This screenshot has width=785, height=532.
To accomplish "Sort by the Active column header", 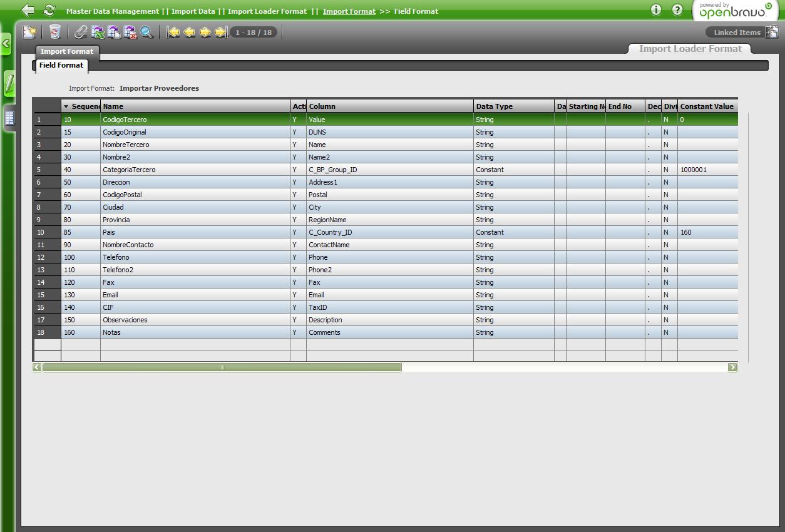I will point(299,106).
